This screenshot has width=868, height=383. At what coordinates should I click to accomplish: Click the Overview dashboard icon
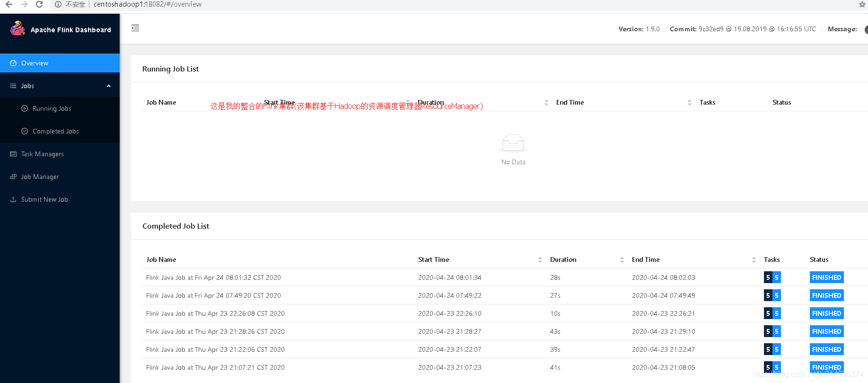[13, 63]
